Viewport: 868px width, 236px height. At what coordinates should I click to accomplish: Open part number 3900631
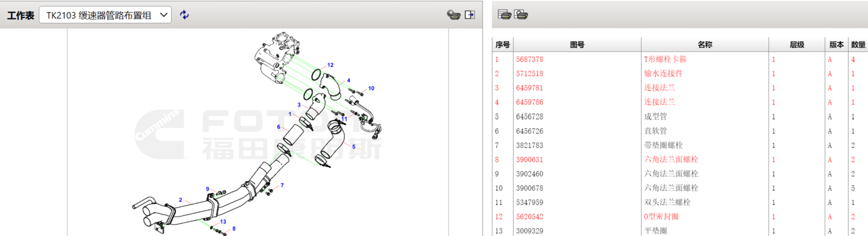coord(529,160)
